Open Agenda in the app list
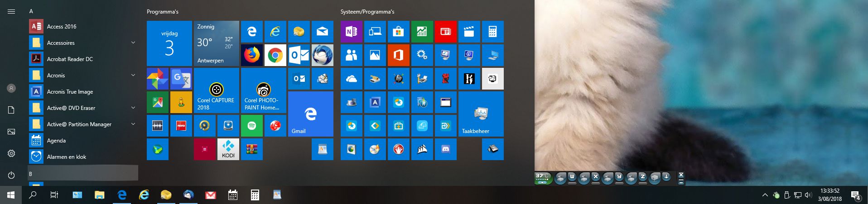Viewport: 868px width, 204px height. pyautogui.click(x=83, y=140)
